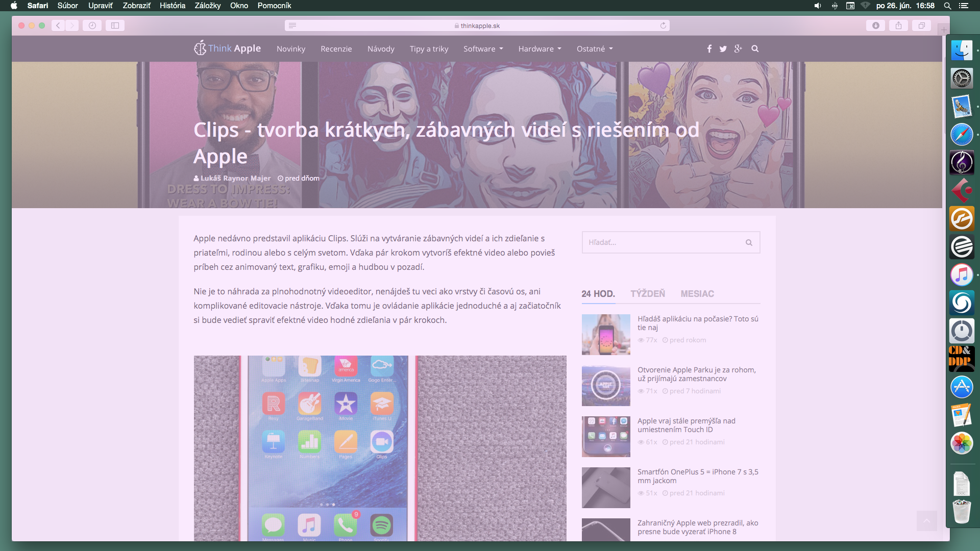This screenshot has width=980, height=551.
Task: Open the Záložky menu
Action: click(208, 6)
